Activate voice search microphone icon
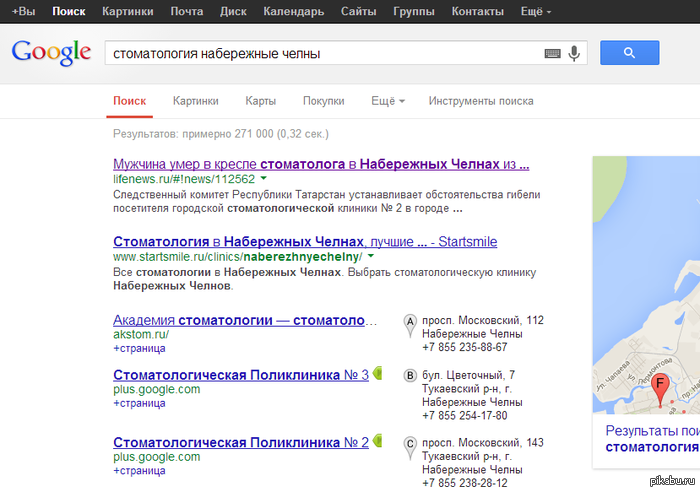700x492 pixels. (574, 53)
